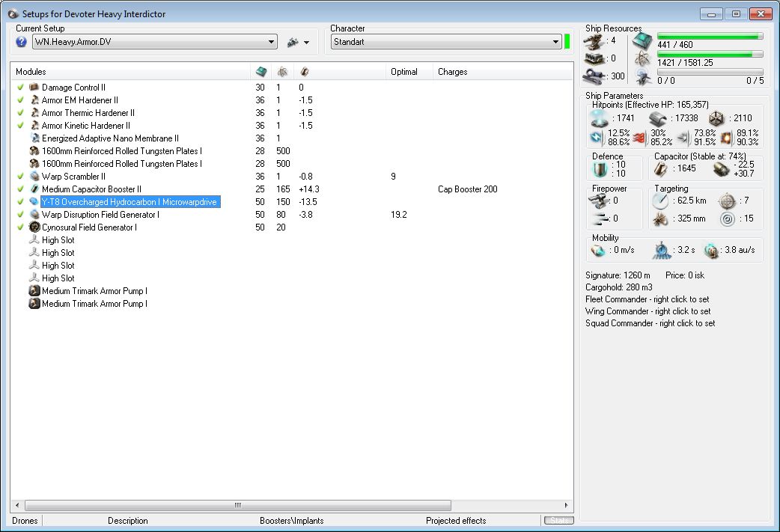The width and height of the screenshot is (780, 532).
Task: Click the calibration icon showing 300
Action: 594,76
